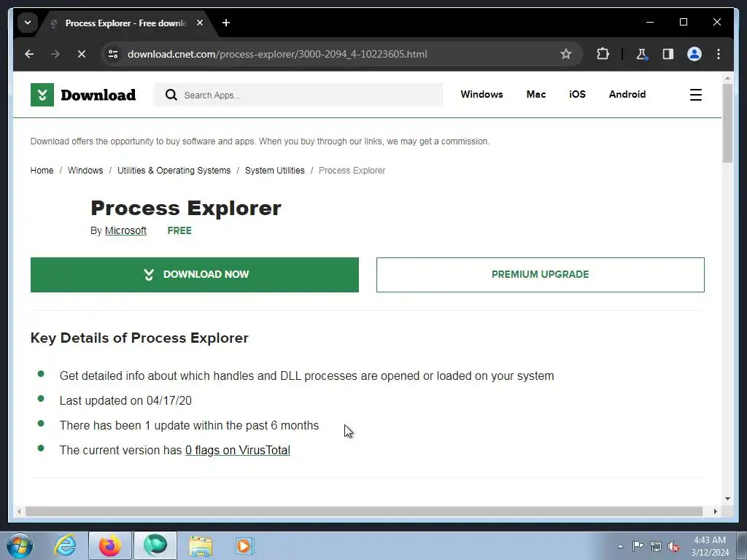
Task: Click the vertical scrollbar thumb
Action: pyautogui.click(x=727, y=124)
